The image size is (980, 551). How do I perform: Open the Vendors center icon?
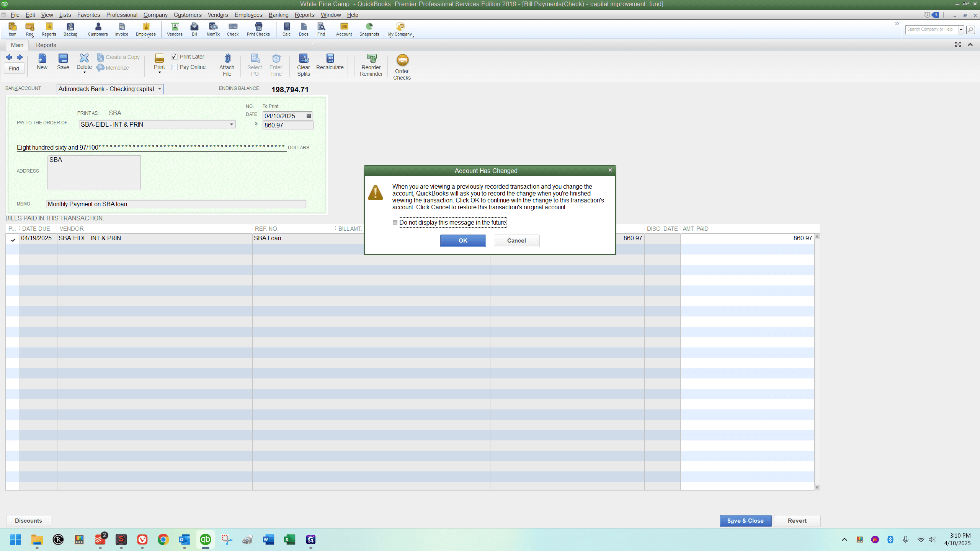pos(175,29)
